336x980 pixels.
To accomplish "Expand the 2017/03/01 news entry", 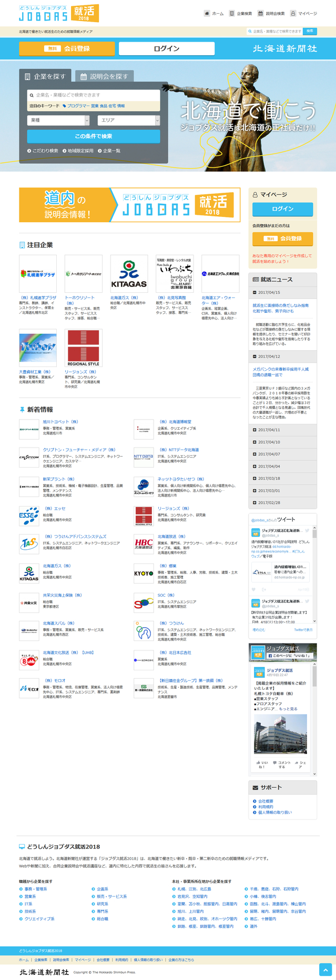I will 283,490.
